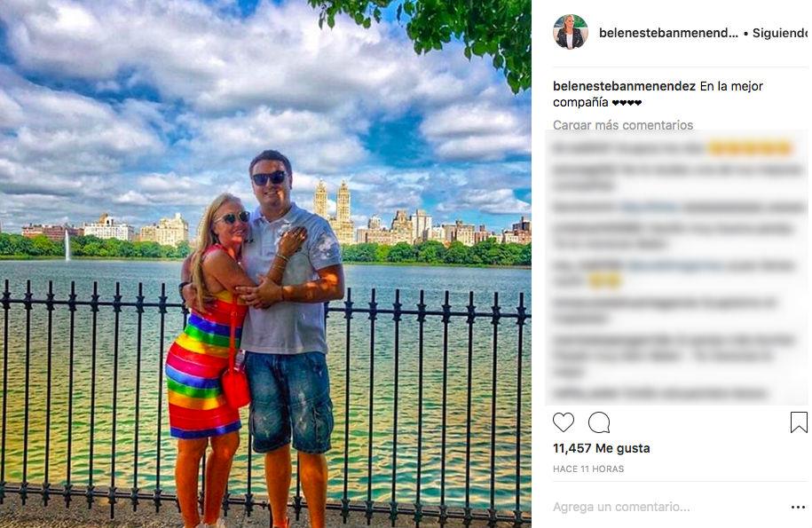The image size is (812, 528).
Task: Click the black hearts in the caption
Action: (627, 103)
